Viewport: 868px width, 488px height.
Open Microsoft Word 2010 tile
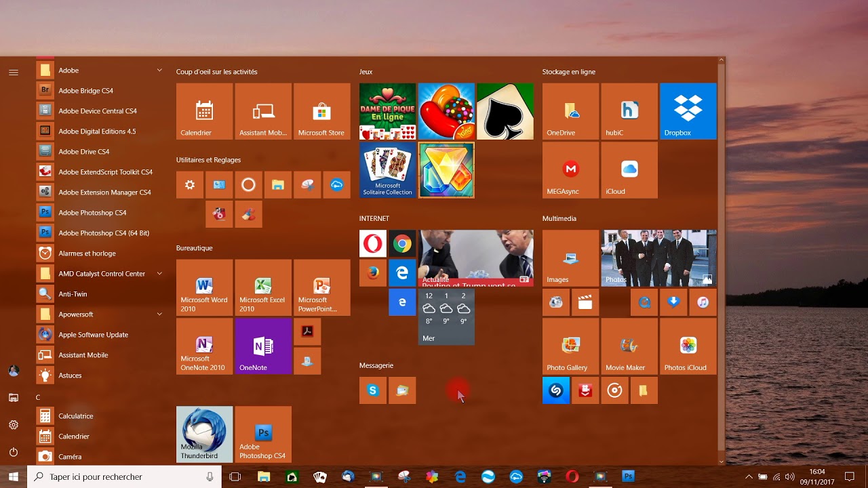(x=204, y=287)
